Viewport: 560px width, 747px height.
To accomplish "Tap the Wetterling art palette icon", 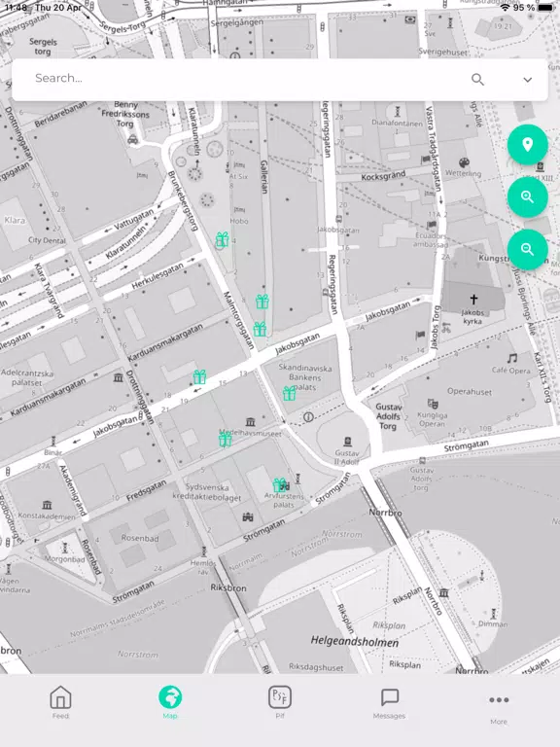I will tap(464, 162).
